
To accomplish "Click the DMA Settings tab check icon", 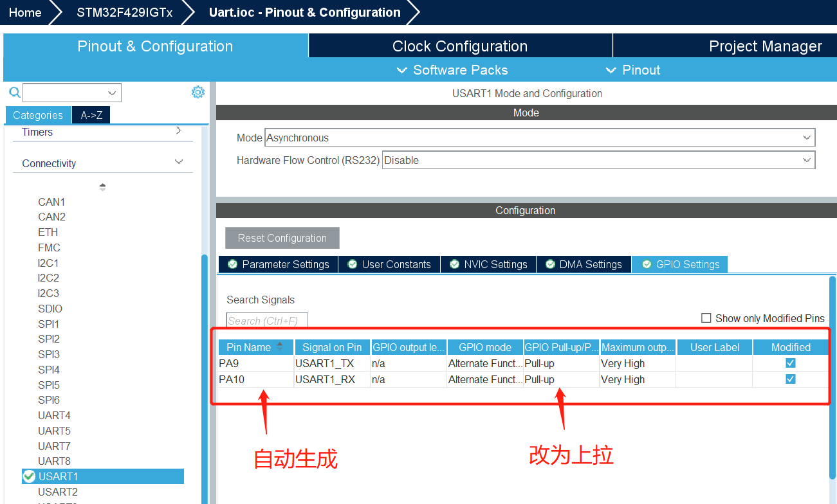I will [x=550, y=264].
